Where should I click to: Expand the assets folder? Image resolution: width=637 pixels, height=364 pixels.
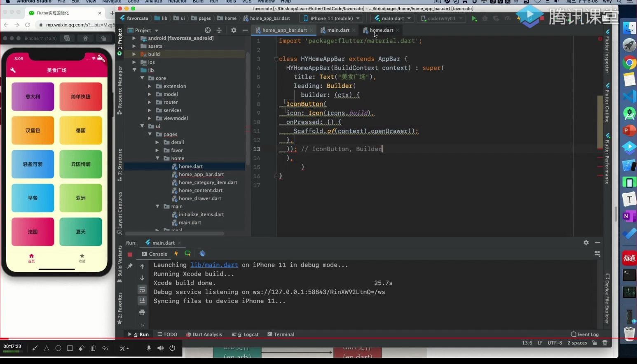[134, 46]
